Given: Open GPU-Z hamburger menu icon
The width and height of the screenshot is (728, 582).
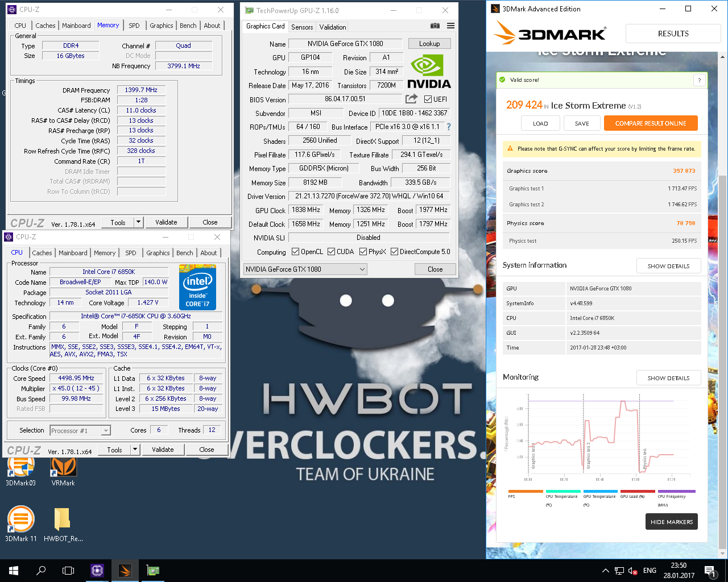Looking at the screenshot, I should click(450, 26).
